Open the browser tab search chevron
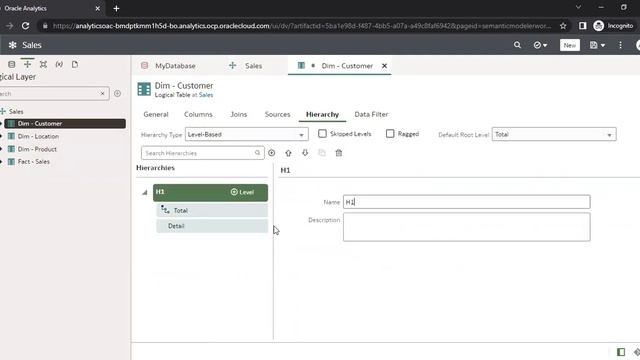The image size is (640, 360). click(578, 7)
